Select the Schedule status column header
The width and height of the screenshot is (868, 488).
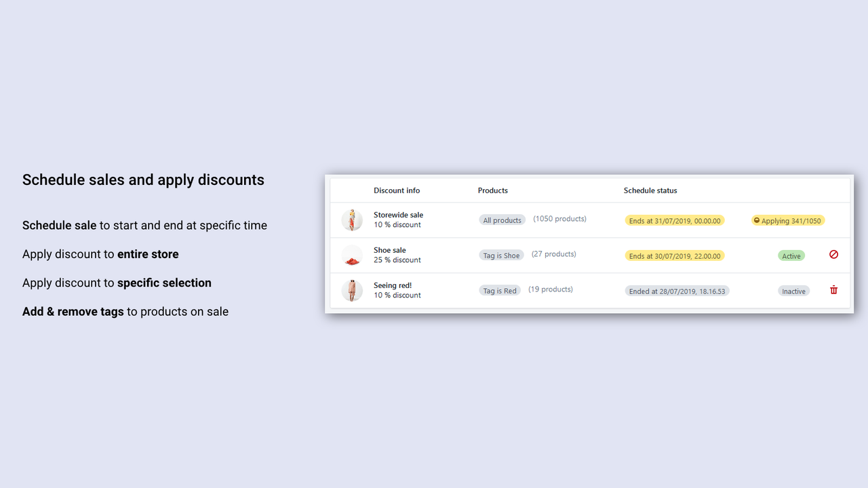pyautogui.click(x=650, y=190)
